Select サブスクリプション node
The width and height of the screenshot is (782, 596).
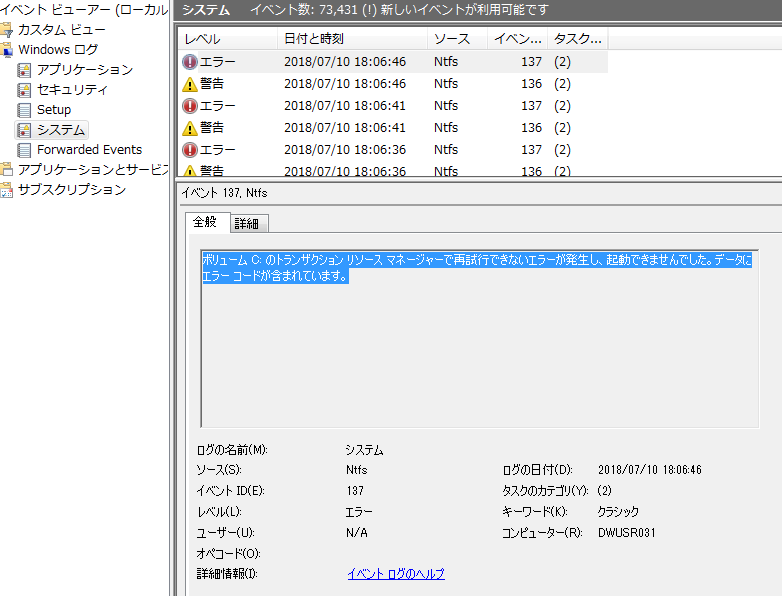coord(72,190)
